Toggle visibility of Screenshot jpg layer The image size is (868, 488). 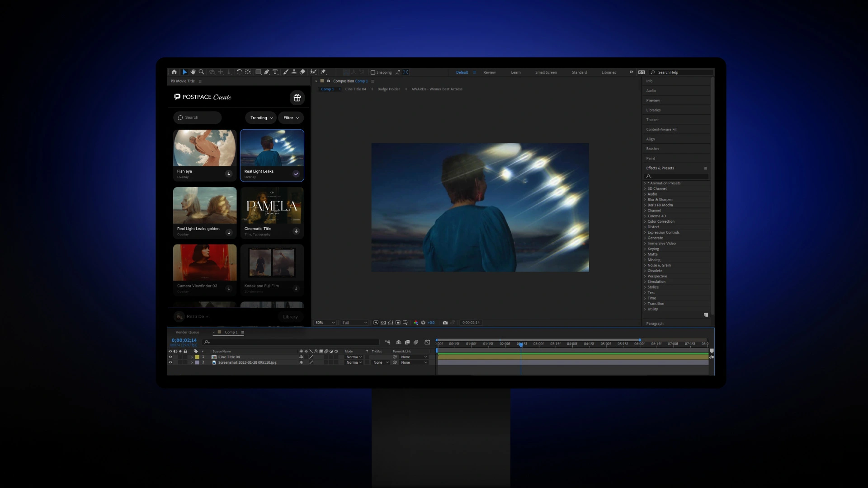[170, 362]
